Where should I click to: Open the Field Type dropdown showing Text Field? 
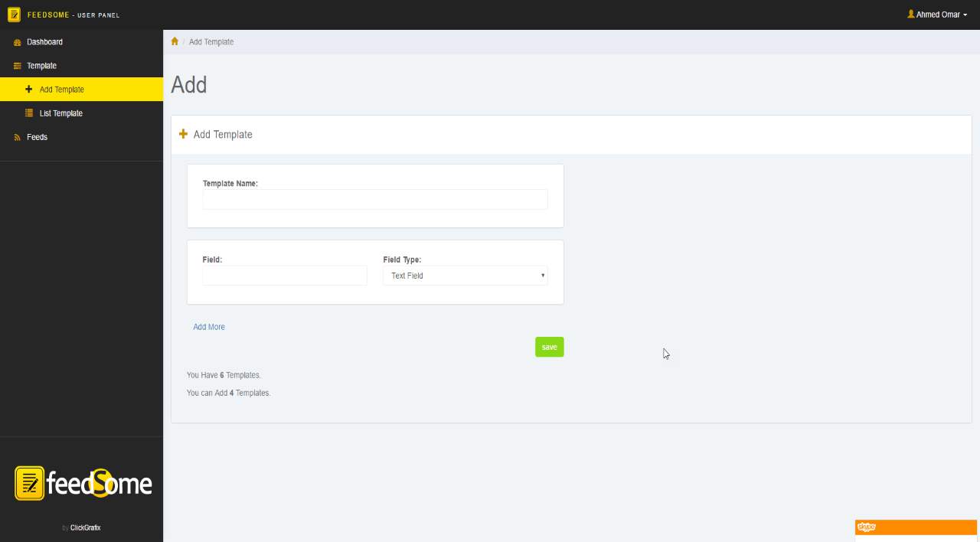click(465, 276)
